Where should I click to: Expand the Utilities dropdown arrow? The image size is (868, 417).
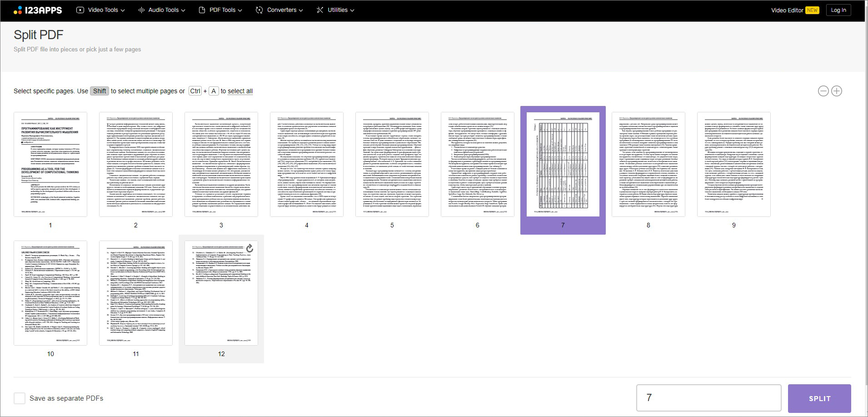[x=352, y=10]
